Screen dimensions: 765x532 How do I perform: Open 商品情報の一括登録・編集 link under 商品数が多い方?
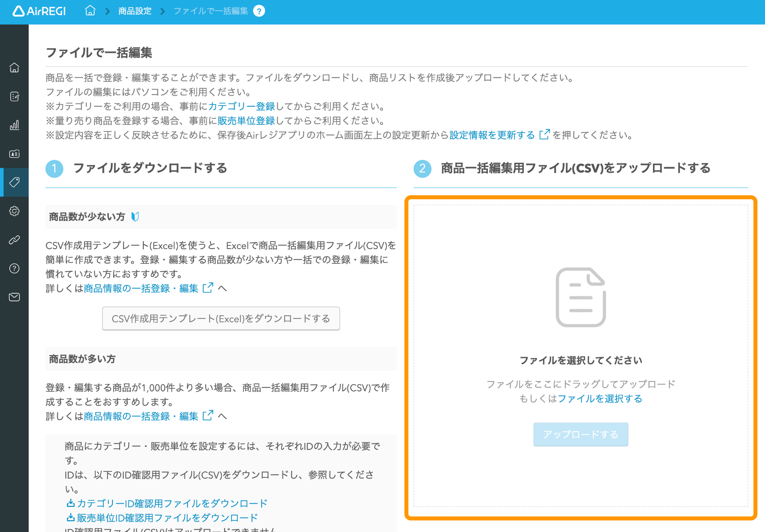point(141,416)
